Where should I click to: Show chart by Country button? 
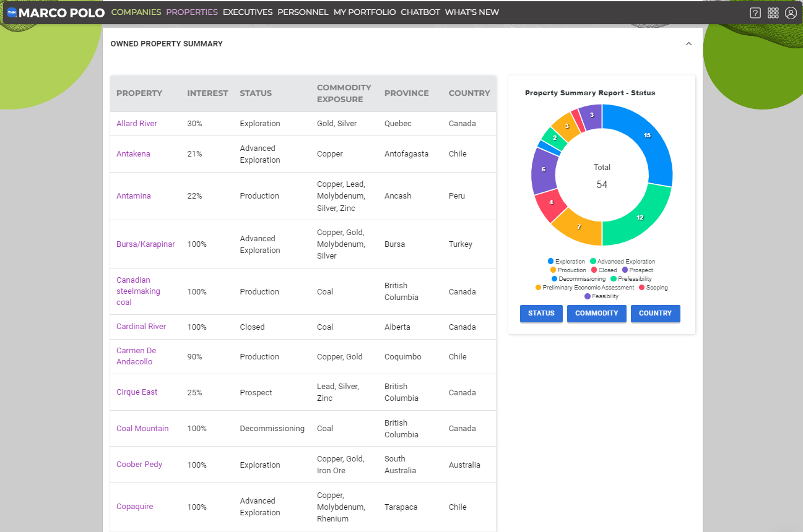click(x=656, y=314)
